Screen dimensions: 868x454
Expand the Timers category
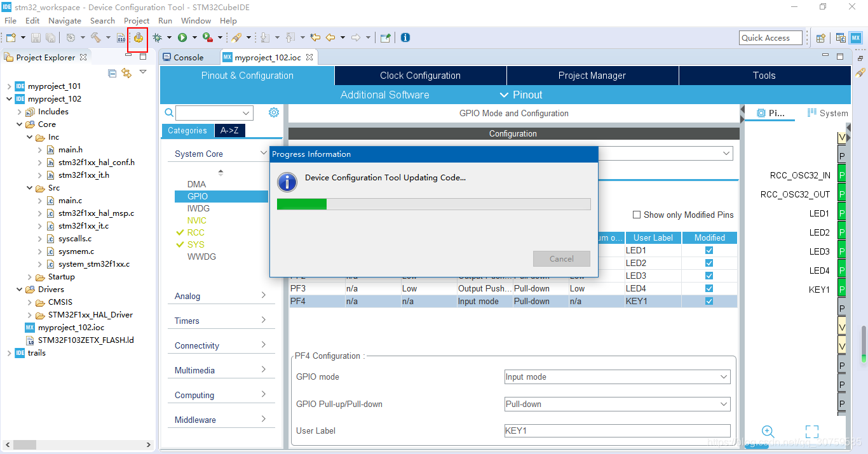click(264, 320)
